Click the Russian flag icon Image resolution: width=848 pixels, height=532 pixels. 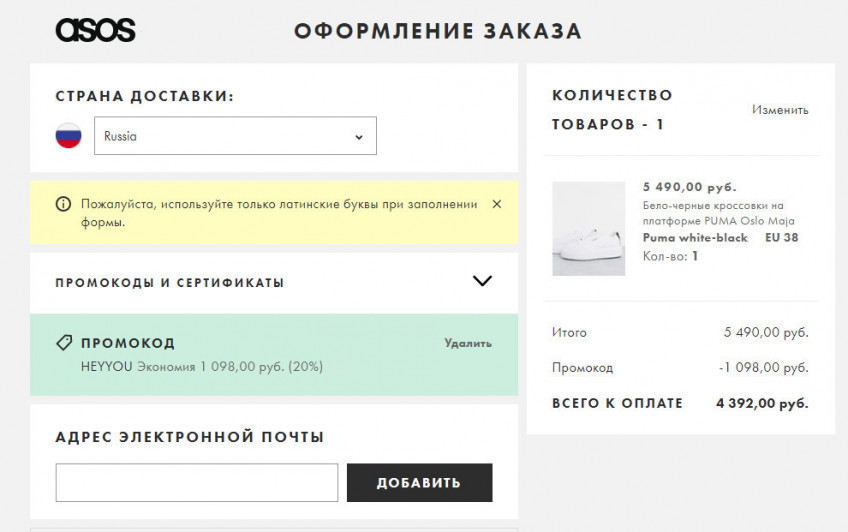tap(68, 136)
